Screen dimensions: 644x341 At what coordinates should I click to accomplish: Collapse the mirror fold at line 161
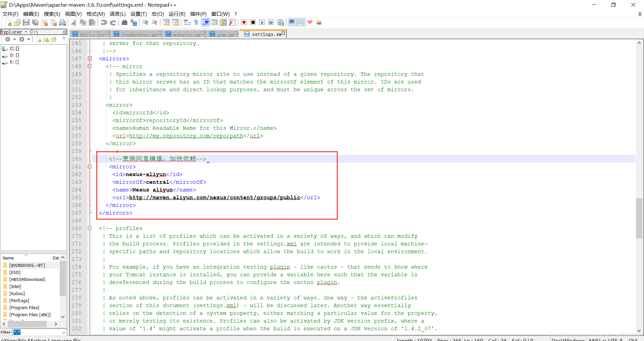click(90, 167)
